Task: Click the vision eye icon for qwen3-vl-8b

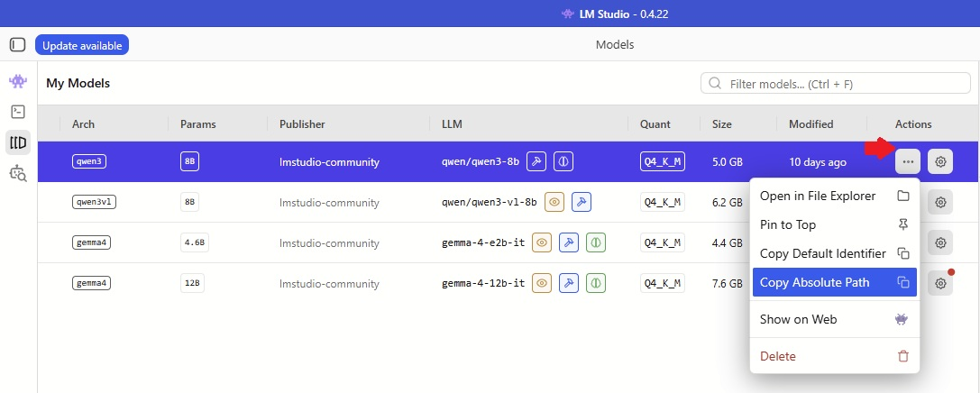Action: 554,203
